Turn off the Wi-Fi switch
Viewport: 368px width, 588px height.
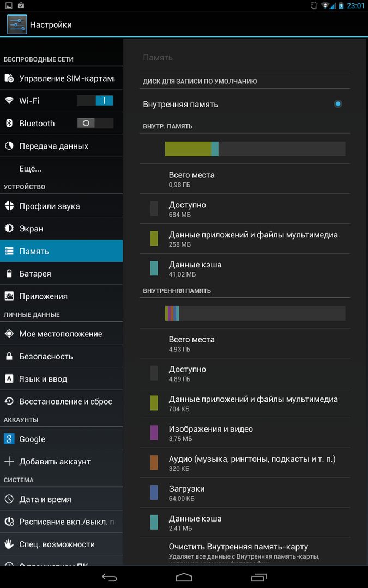tap(95, 101)
